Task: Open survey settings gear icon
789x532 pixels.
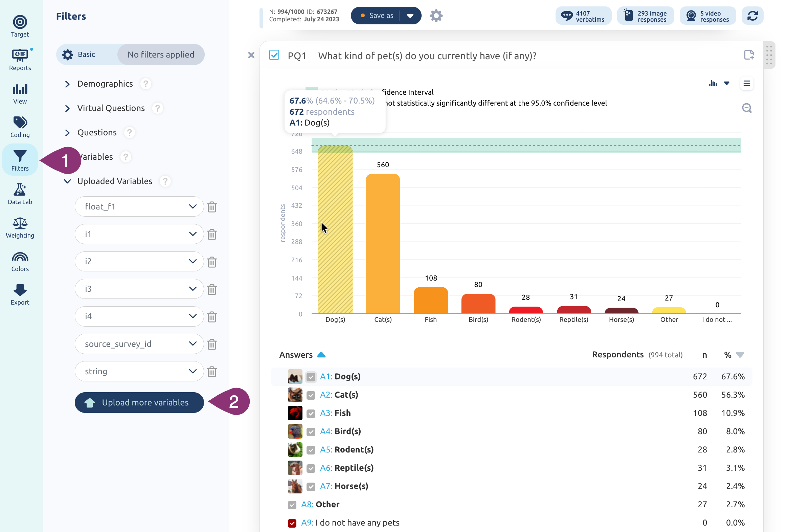Action: pyautogui.click(x=436, y=16)
